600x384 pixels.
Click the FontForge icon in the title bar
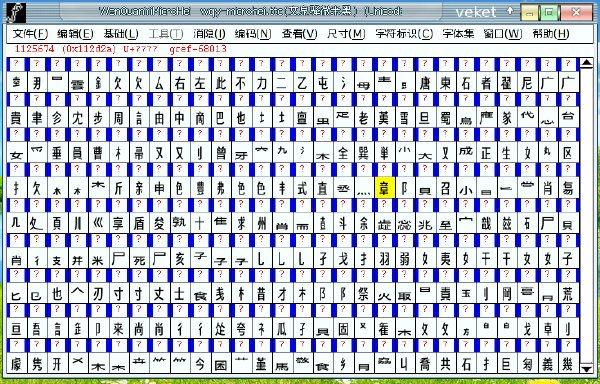click(16, 13)
